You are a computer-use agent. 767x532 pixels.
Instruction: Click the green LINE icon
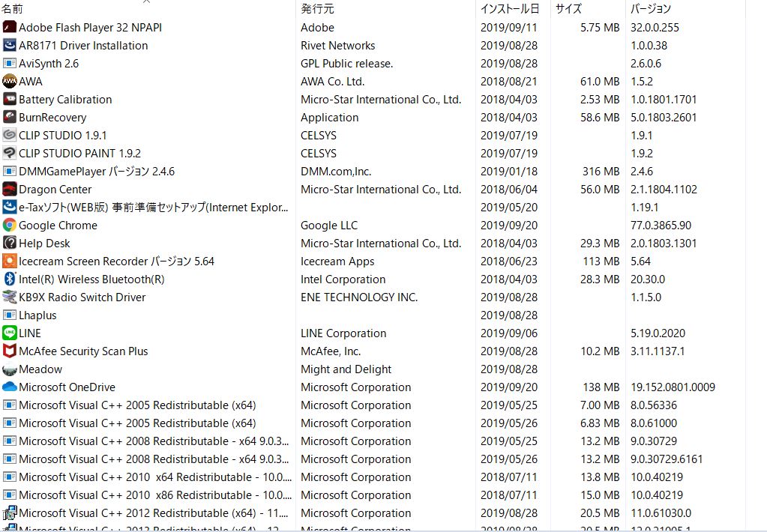10,333
